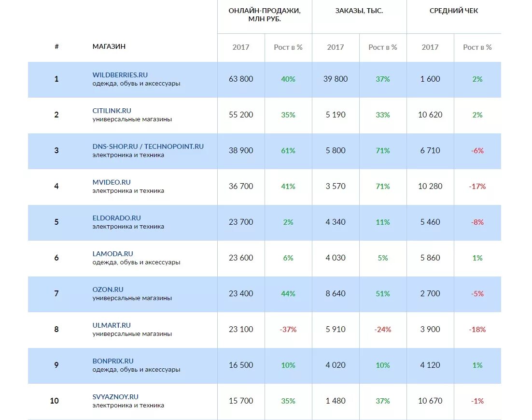Screen dimensions: 532x420
Task: Select Ozon sales growth 44%
Action: tap(288, 293)
